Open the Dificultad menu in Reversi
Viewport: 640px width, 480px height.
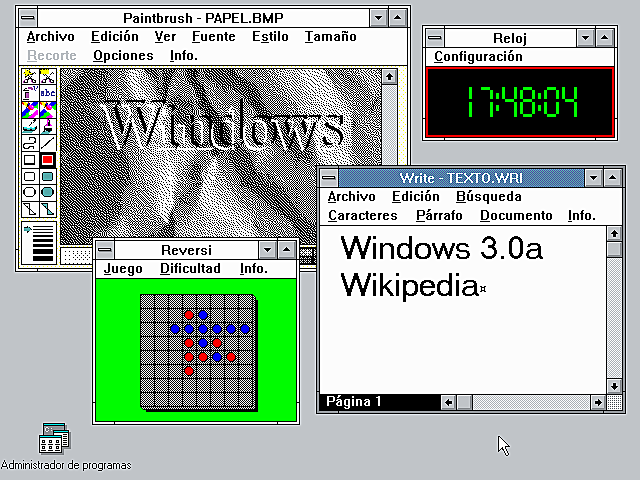(x=190, y=269)
